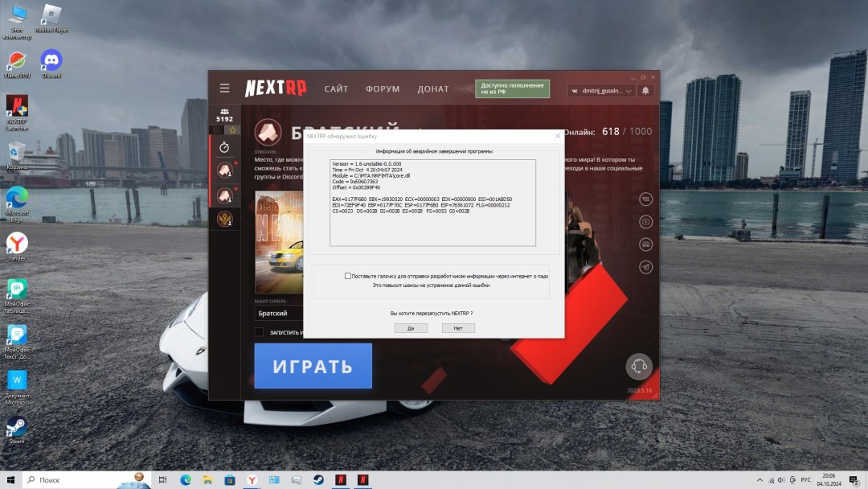Open the ФОРУМ menu item
868x489 pixels.
click(x=383, y=88)
